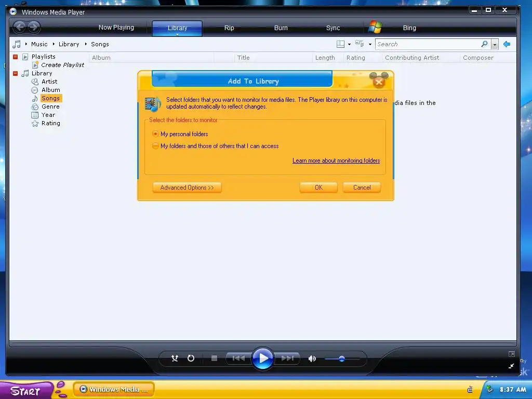Click Windows Media taskbar button
Screen dimensions: 532x399
tap(114, 390)
